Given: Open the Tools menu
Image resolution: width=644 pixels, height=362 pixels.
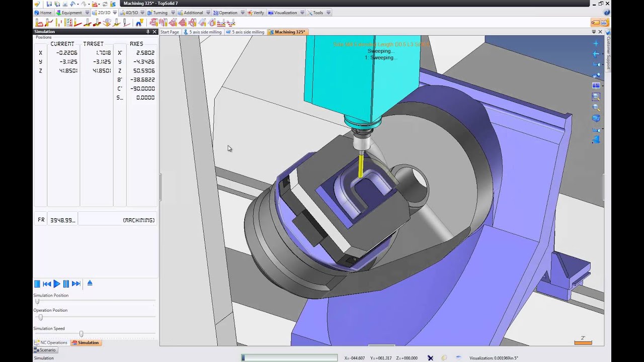Looking at the screenshot, I should (315, 13).
